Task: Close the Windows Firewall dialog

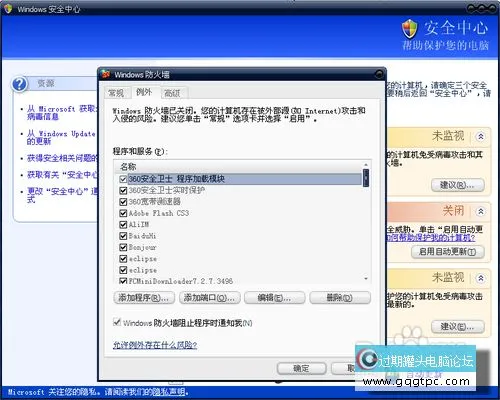Action: [x=379, y=74]
